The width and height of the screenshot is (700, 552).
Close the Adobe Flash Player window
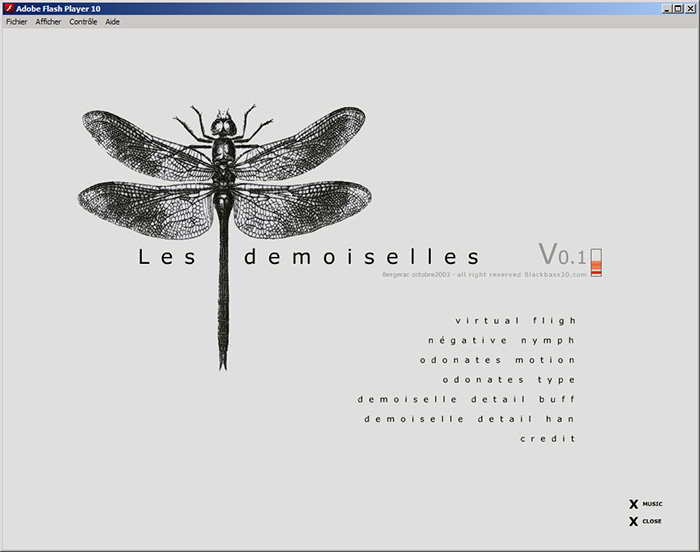pos(690,8)
